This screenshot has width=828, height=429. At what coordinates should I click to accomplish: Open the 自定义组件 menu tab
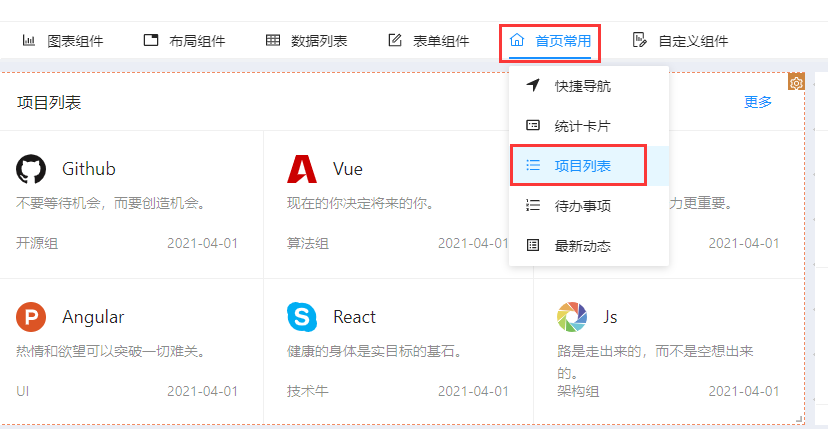tap(681, 41)
